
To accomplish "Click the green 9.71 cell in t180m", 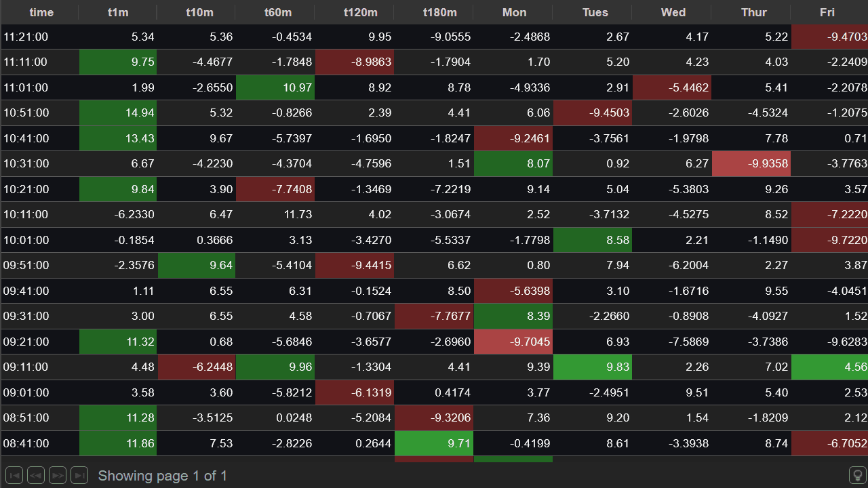I will pos(434,444).
